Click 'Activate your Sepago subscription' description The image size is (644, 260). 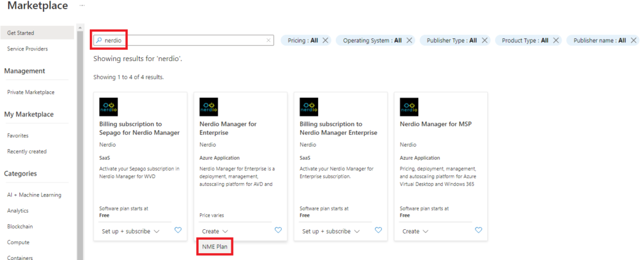139,172
